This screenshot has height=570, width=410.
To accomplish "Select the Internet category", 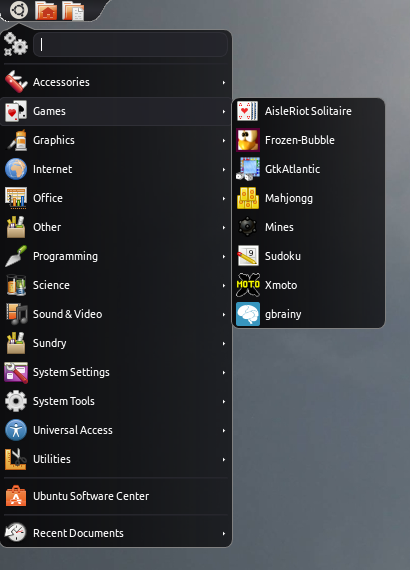I will coord(116,169).
